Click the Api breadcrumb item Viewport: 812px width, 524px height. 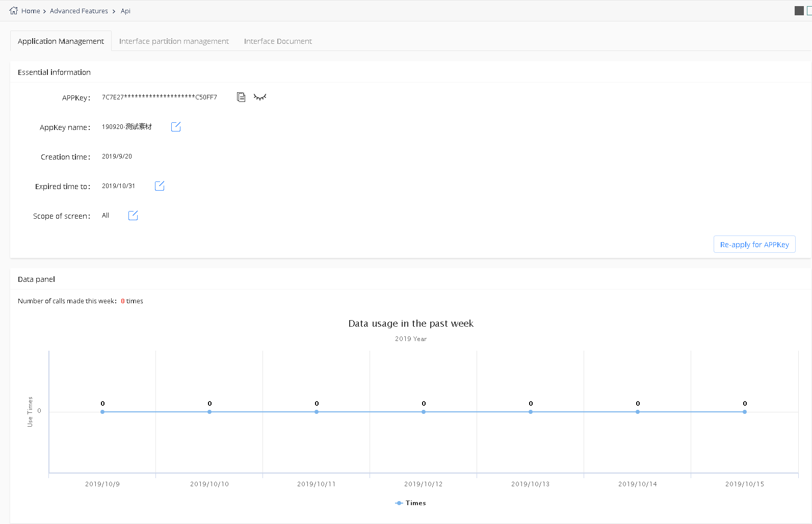[x=125, y=11]
